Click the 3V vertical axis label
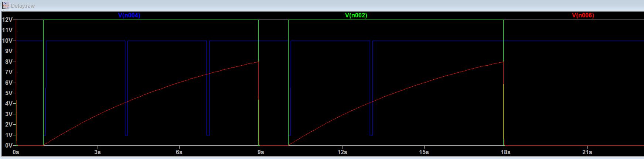The width and height of the screenshot is (644, 159). click(x=9, y=114)
